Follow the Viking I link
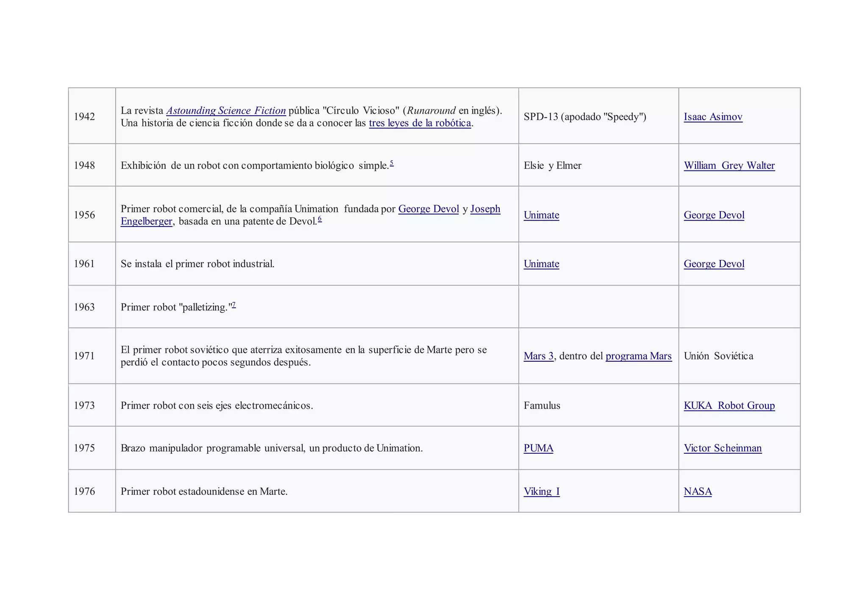The image size is (868, 614). click(541, 491)
